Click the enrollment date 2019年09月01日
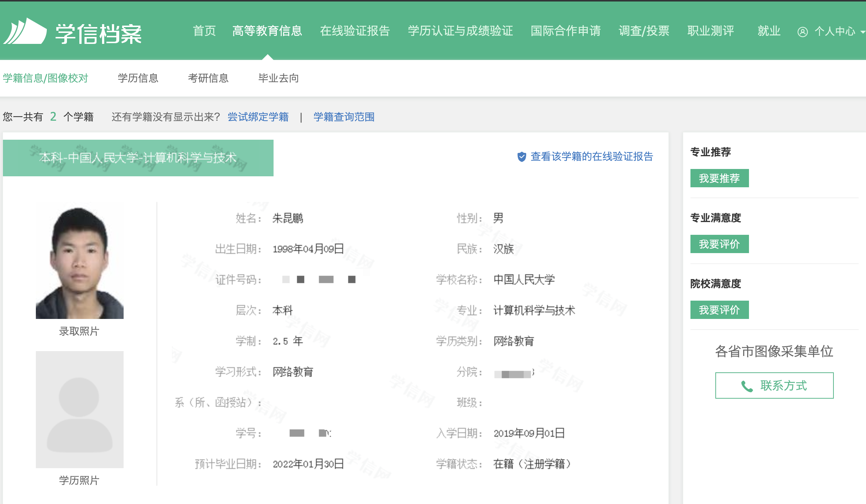 pos(529,433)
